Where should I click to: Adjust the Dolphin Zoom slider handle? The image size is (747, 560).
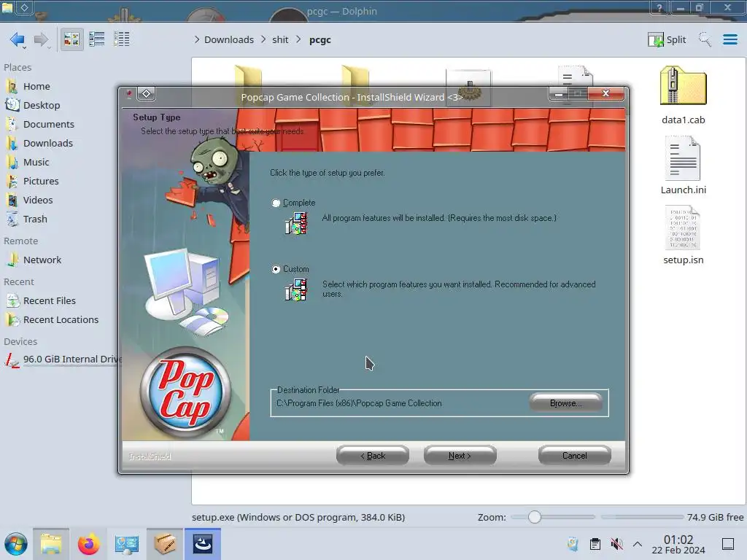click(535, 517)
